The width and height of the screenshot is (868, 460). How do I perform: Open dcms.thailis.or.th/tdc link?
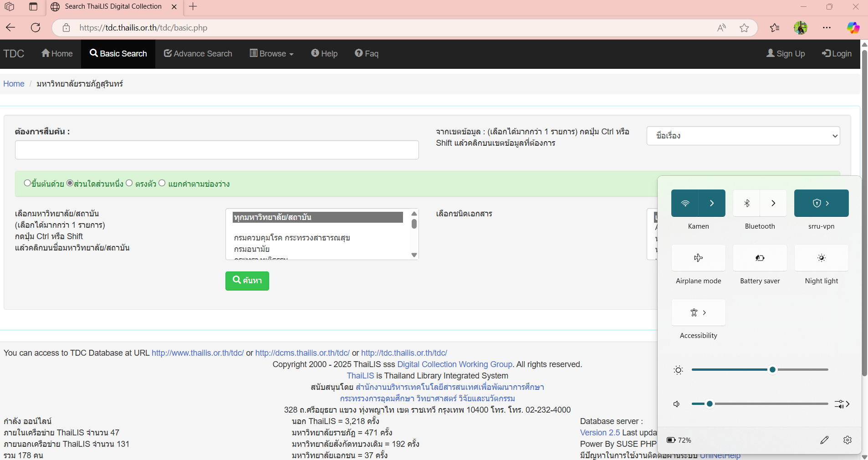pos(302,353)
